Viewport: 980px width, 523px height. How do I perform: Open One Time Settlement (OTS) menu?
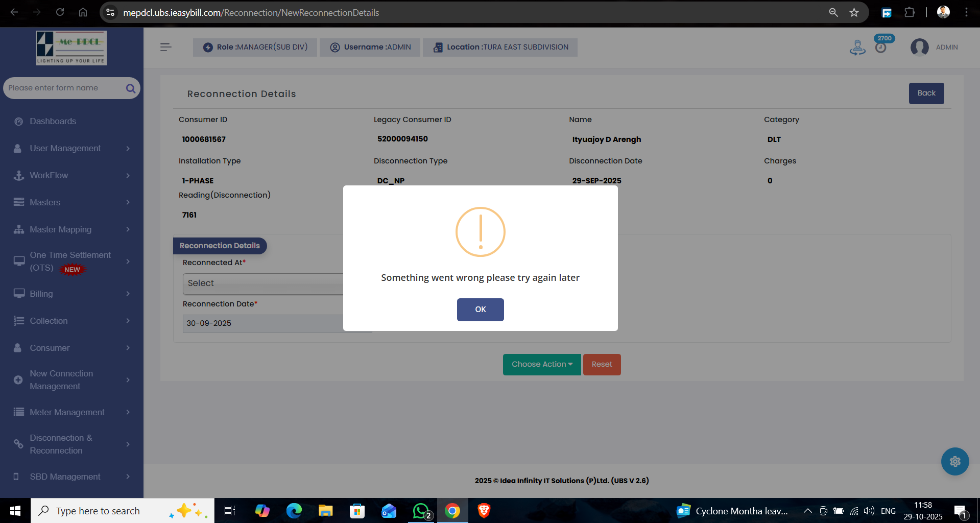tap(71, 261)
